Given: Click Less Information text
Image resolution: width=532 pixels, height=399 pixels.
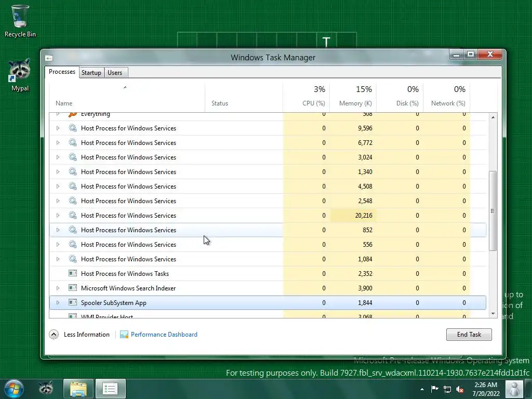Looking at the screenshot, I should point(87,335).
